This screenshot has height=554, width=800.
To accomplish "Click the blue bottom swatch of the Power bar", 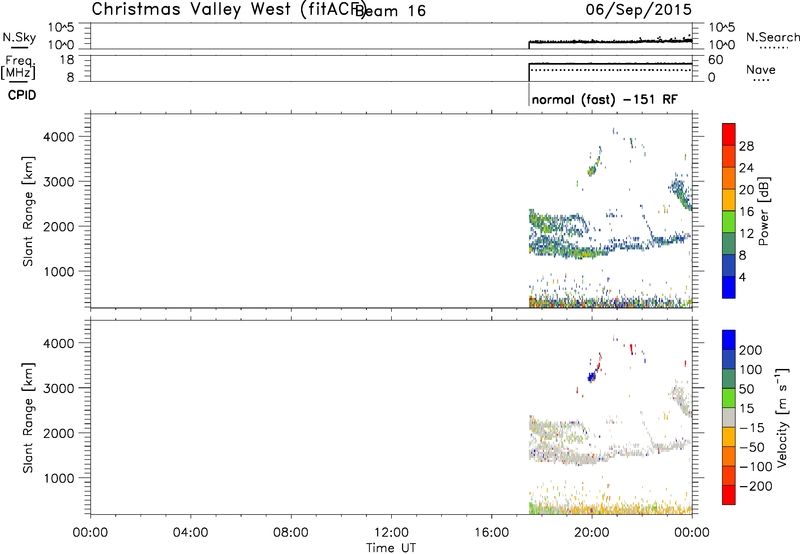I will coord(729,287).
